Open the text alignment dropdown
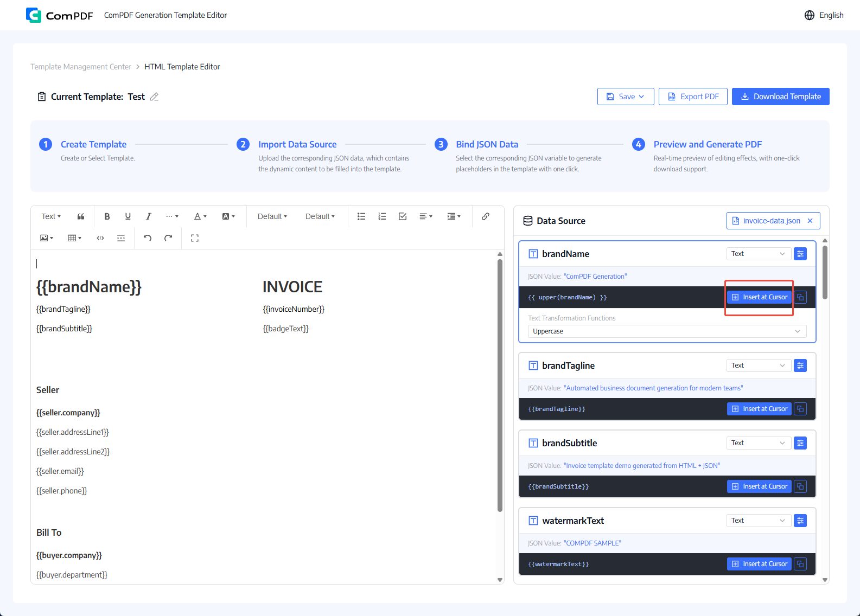Screen dimensions: 860x616 (x=426, y=216)
